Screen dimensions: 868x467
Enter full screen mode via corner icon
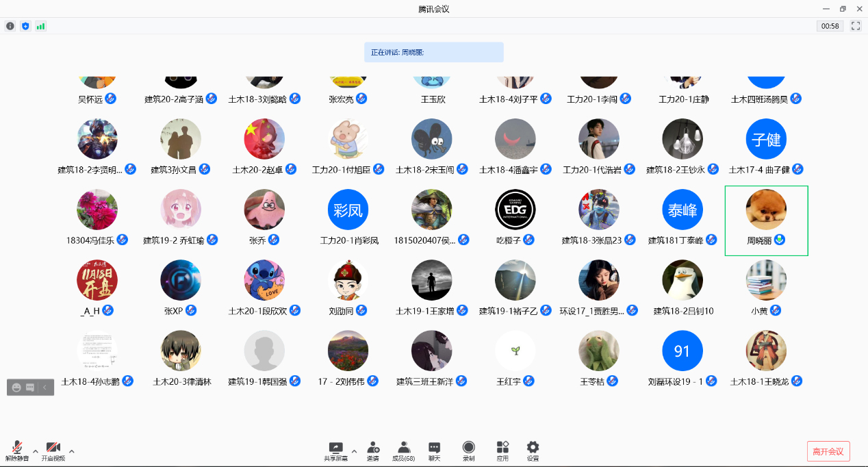[856, 26]
